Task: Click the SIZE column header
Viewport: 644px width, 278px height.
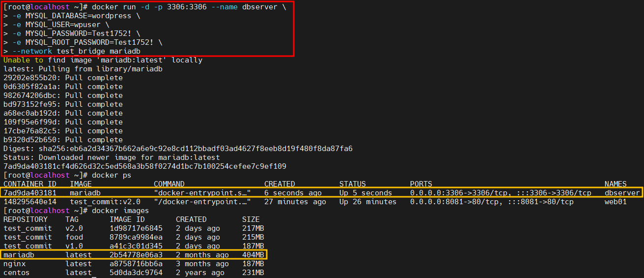Action: coord(251,219)
